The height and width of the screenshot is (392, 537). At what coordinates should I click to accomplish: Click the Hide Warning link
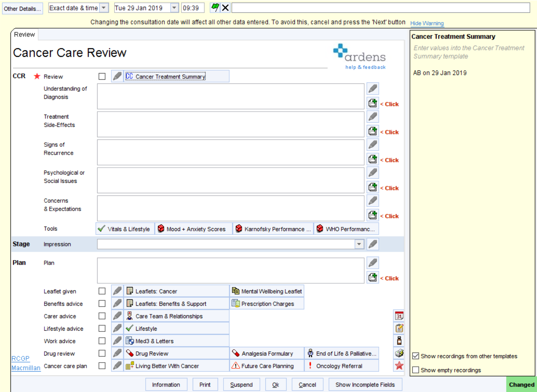click(x=427, y=23)
